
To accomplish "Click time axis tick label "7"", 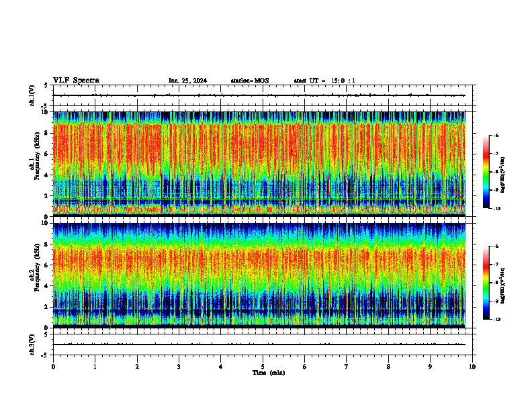I will 347,367.
